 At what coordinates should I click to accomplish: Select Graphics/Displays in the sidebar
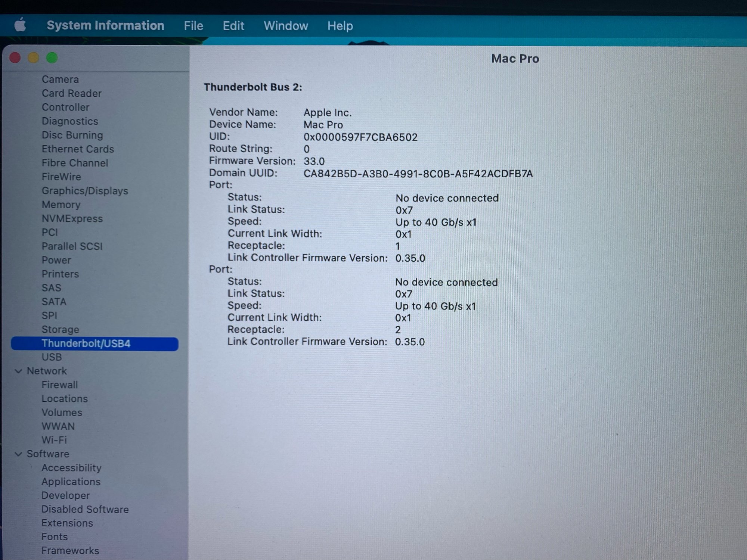pyautogui.click(x=85, y=191)
